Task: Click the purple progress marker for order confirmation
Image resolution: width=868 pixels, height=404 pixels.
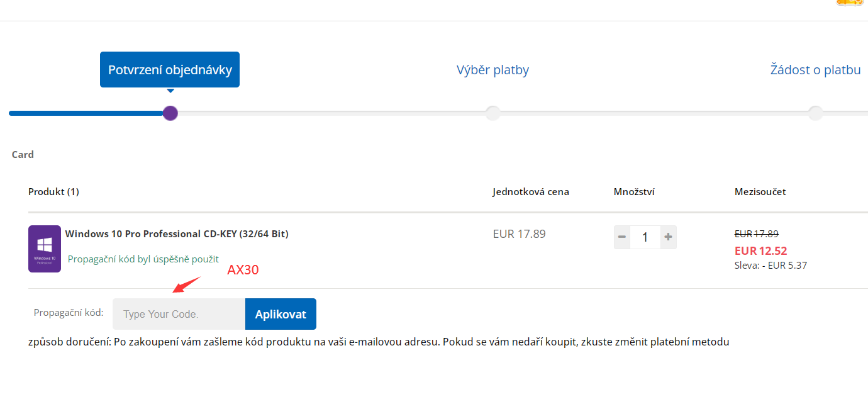Action: pyautogui.click(x=170, y=113)
